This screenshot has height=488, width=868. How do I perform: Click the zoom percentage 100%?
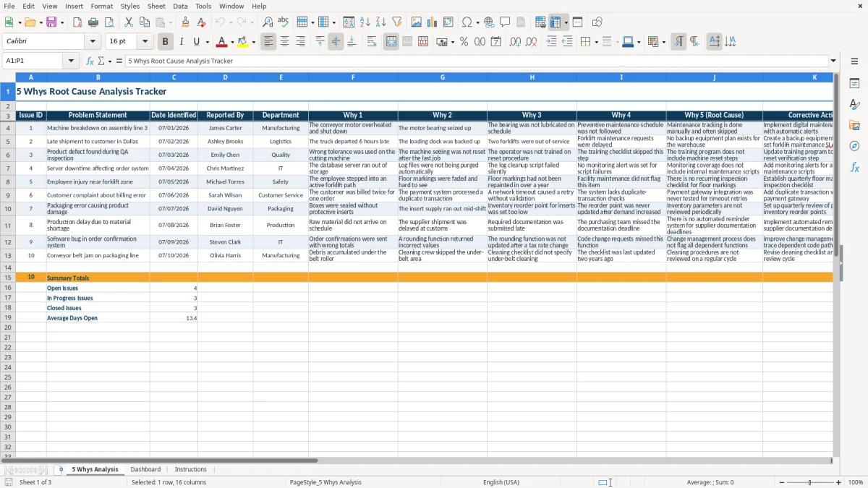[x=856, y=482]
